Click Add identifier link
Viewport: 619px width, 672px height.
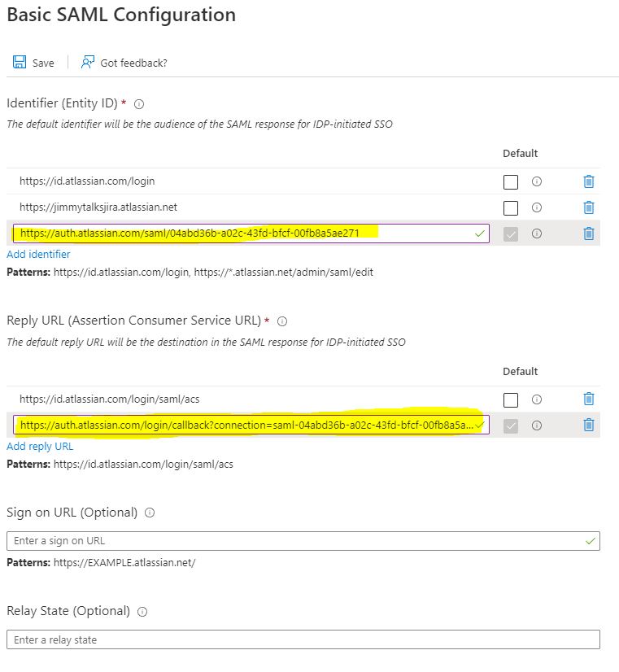38,254
